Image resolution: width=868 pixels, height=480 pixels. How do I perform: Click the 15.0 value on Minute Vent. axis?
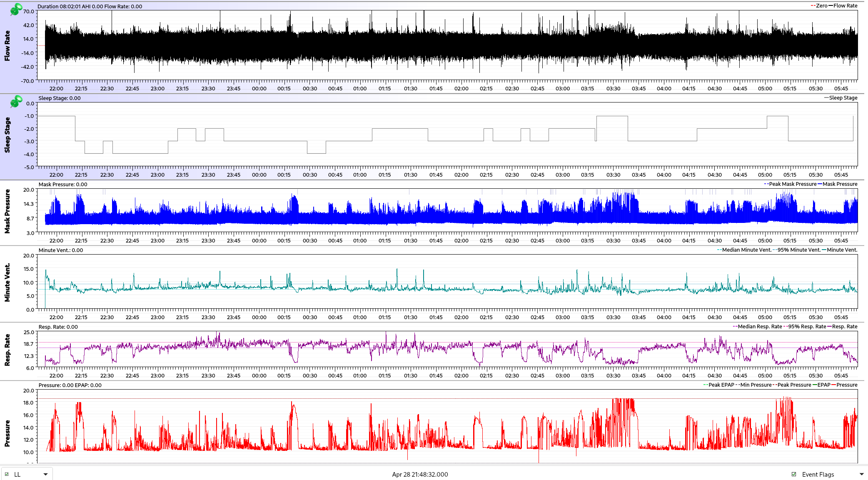pyautogui.click(x=28, y=269)
